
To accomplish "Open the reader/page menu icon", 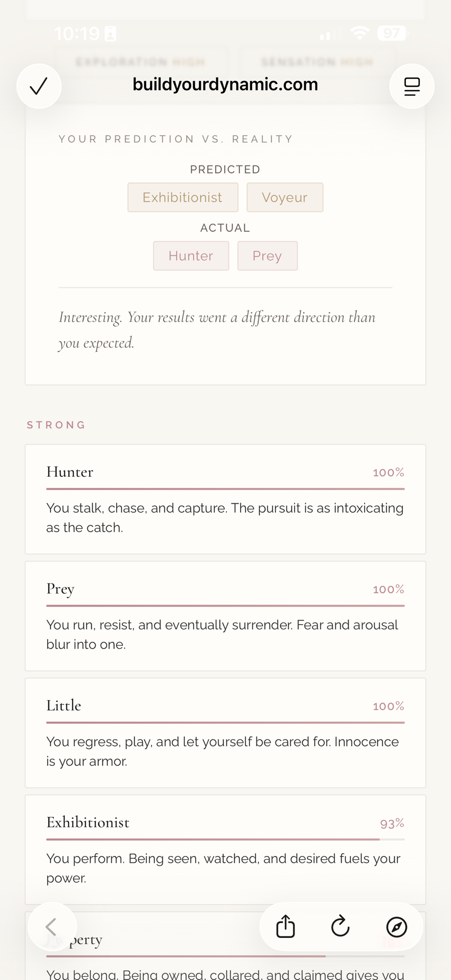I will click(412, 86).
